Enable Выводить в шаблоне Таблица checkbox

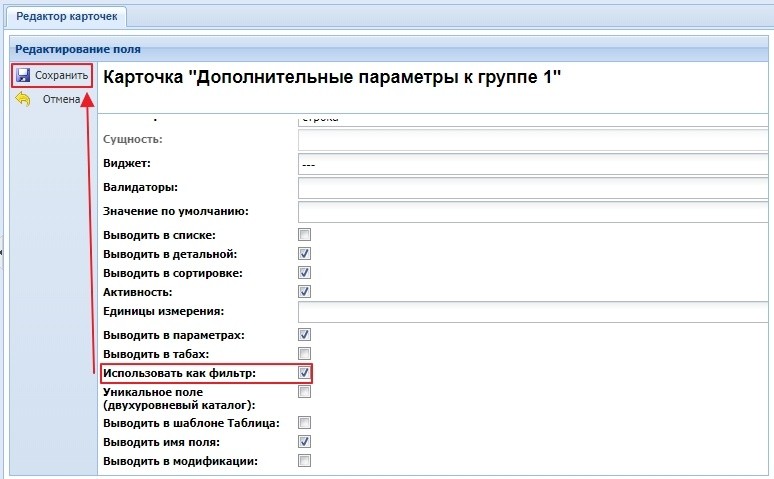(305, 422)
